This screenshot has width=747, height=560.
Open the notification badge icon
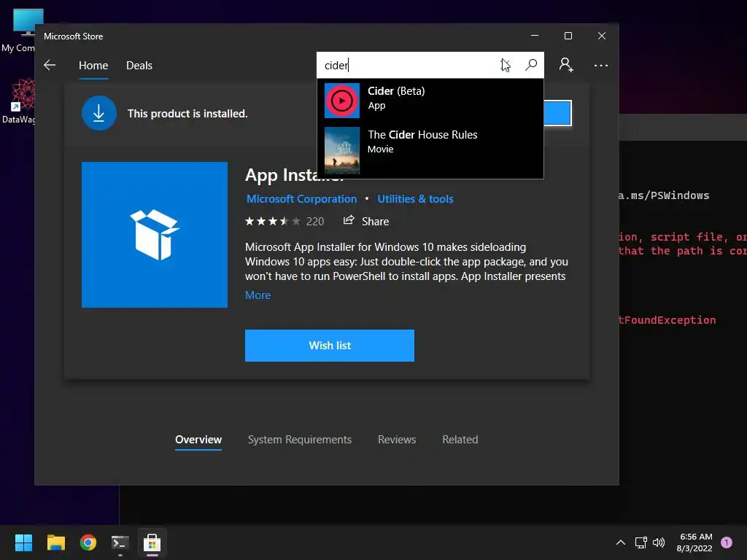point(727,542)
